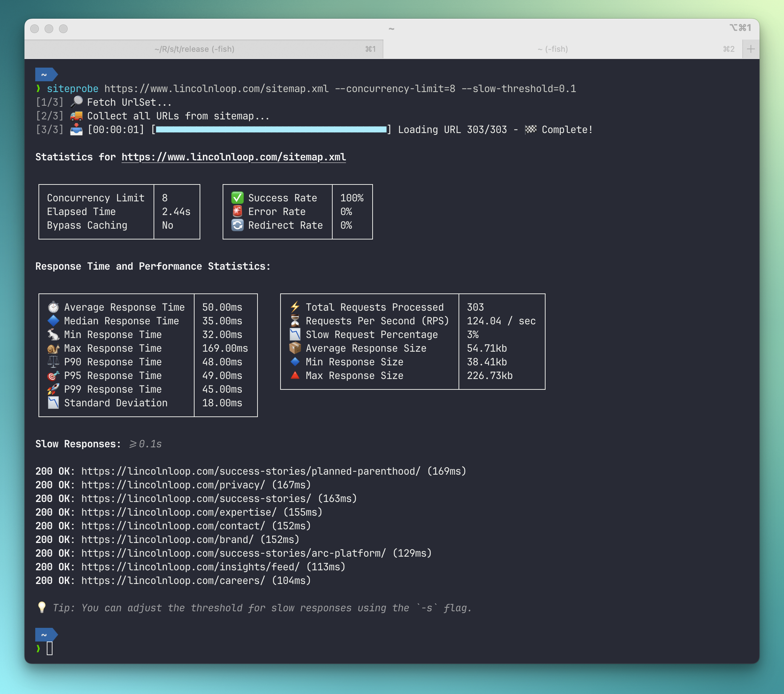This screenshot has height=694, width=784.
Task: Click the package Average Response Size icon
Action: (295, 348)
